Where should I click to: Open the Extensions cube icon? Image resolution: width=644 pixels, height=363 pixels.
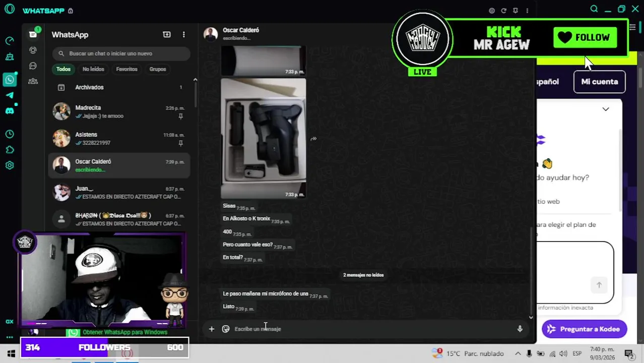[x=10, y=150]
